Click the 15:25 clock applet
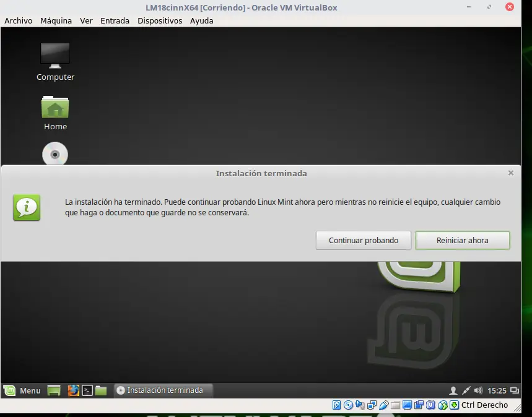 [497, 391]
